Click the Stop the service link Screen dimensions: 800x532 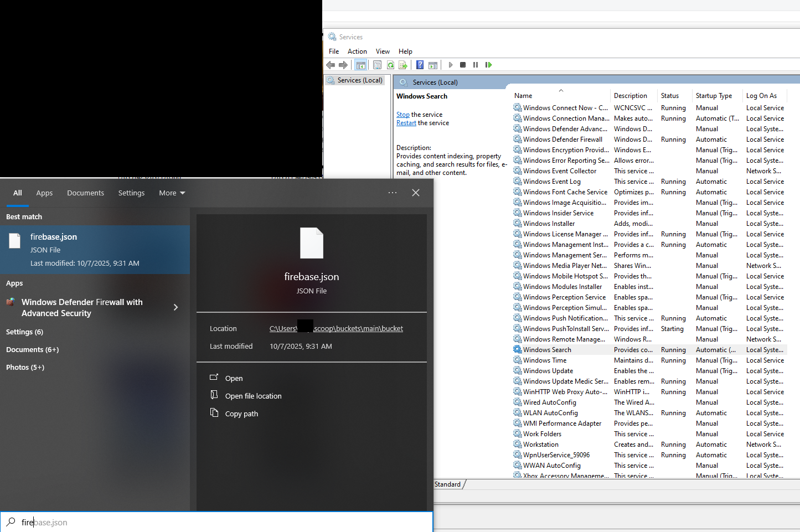coord(403,115)
